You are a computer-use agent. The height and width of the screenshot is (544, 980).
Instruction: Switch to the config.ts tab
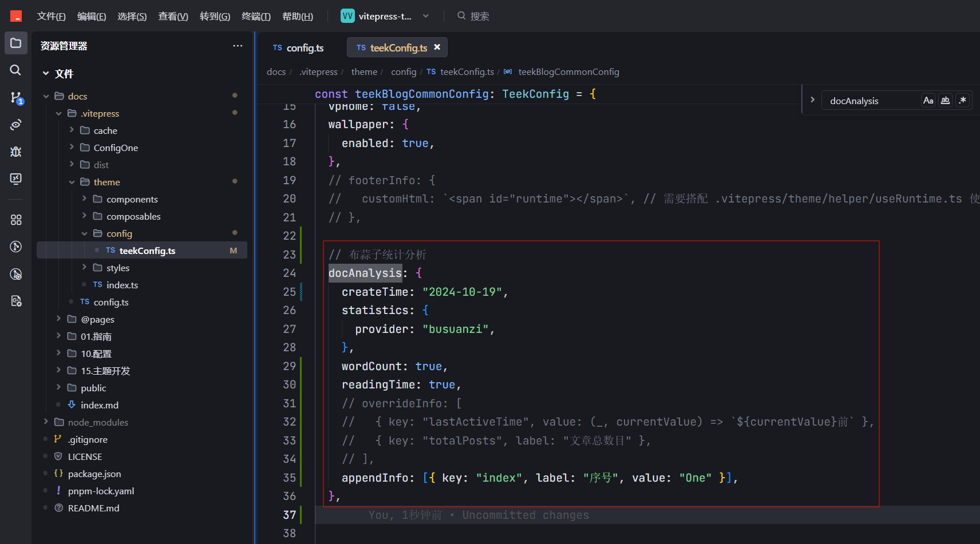pyautogui.click(x=298, y=47)
